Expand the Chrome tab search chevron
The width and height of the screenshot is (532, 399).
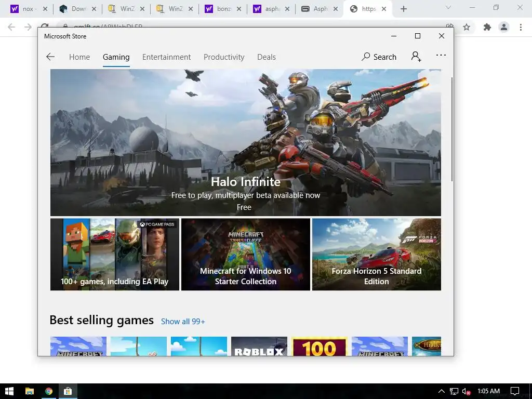(448, 7)
